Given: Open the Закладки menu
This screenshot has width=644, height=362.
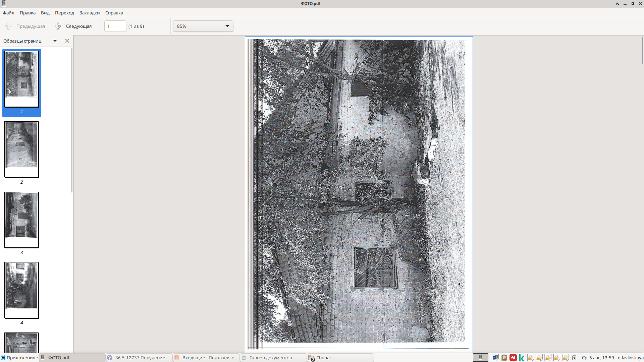Looking at the screenshot, I should pyautogui.click(x=90, y=13).
